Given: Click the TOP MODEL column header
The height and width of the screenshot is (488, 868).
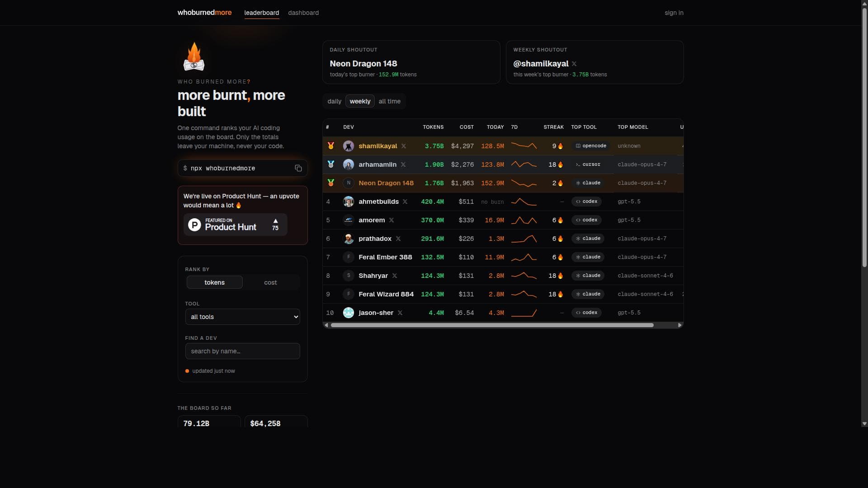Looking at the screenshot, I should click(633, 127).
